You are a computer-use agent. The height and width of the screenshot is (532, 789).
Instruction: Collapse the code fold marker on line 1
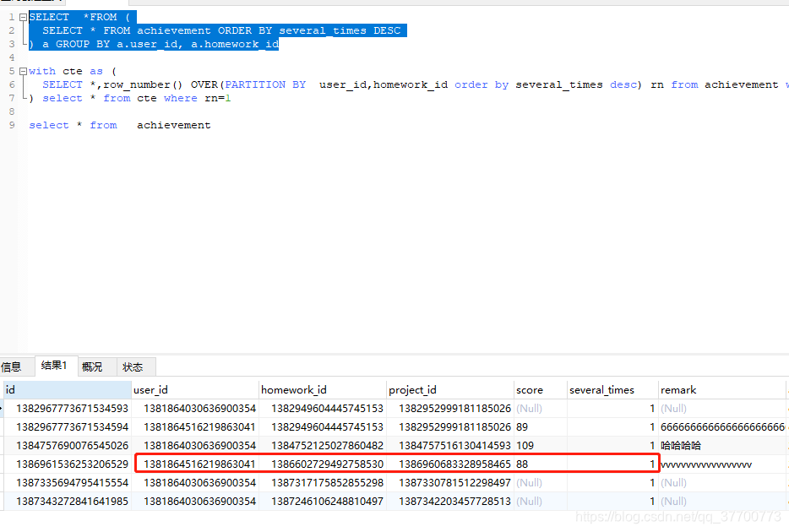tap(22, 16)
